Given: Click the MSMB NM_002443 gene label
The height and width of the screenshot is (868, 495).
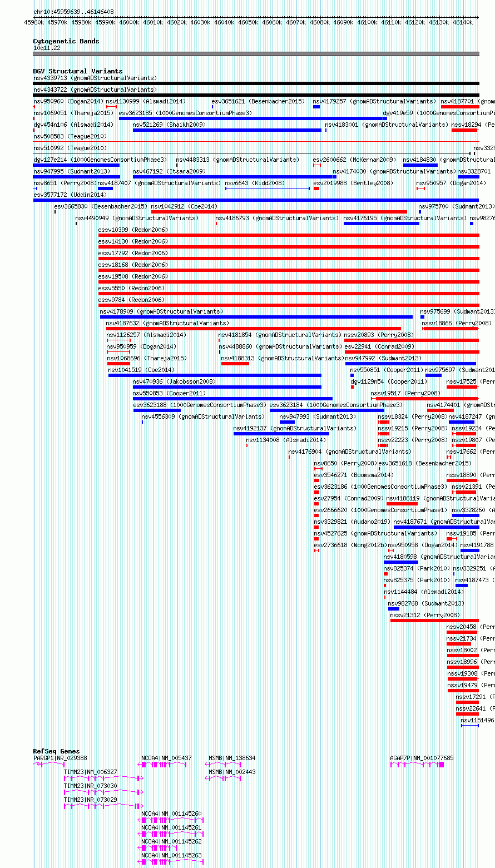Looking at the screenshot, I should tap(232, 772).
